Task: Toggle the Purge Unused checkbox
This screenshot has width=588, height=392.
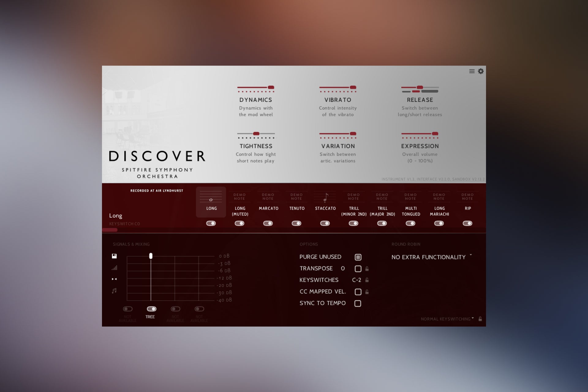Action: (358, 257)
